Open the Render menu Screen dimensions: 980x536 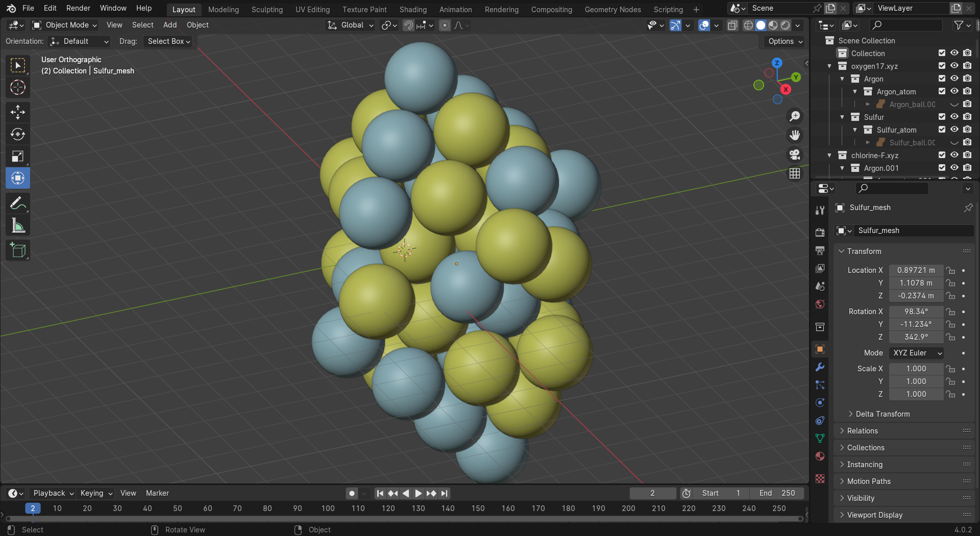point(78,8)
